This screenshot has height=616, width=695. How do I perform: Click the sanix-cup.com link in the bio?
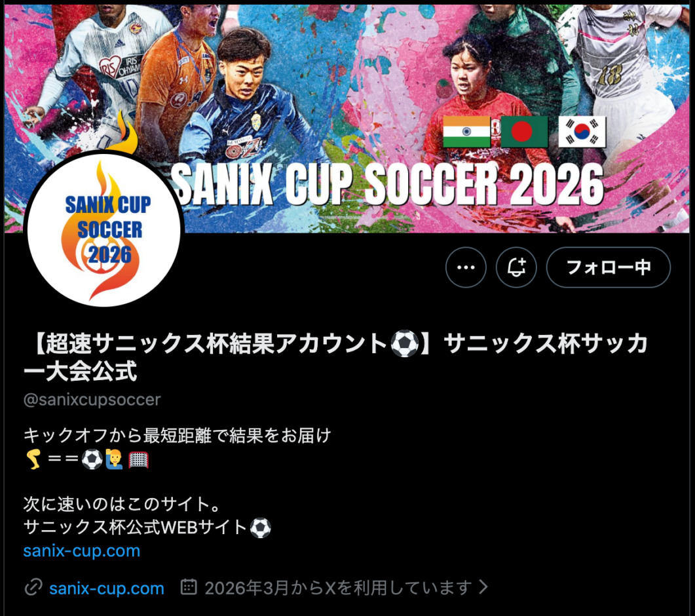(x=82, y=551)
